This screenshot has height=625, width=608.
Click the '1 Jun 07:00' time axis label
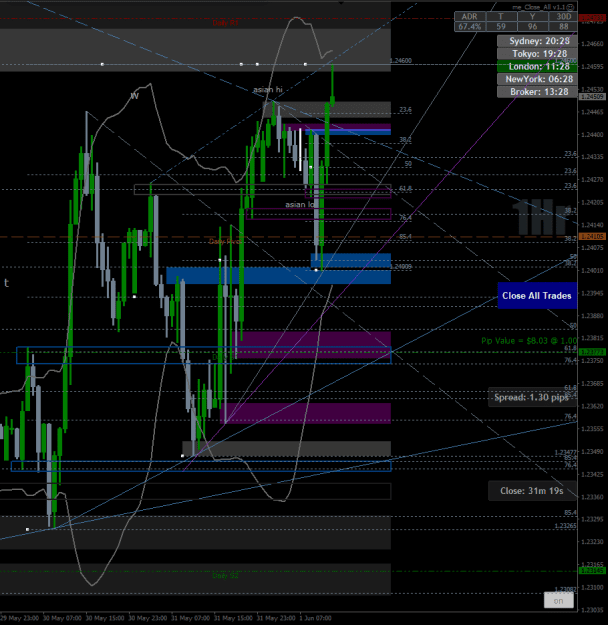click(315, 618)
